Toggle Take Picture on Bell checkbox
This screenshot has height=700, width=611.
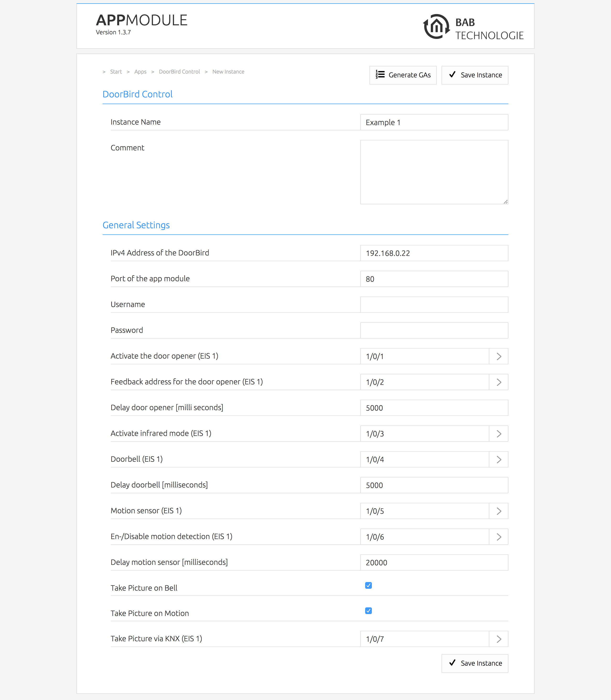(x=368, y=585)
